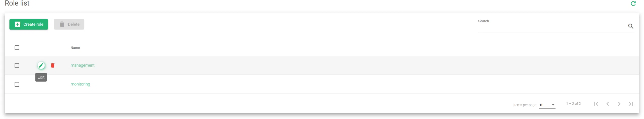Image resolution: width=644 pixels, height=119 pixels.
Task: Click the Name column header
Action: pyautogui.click(x=75, y=48)
